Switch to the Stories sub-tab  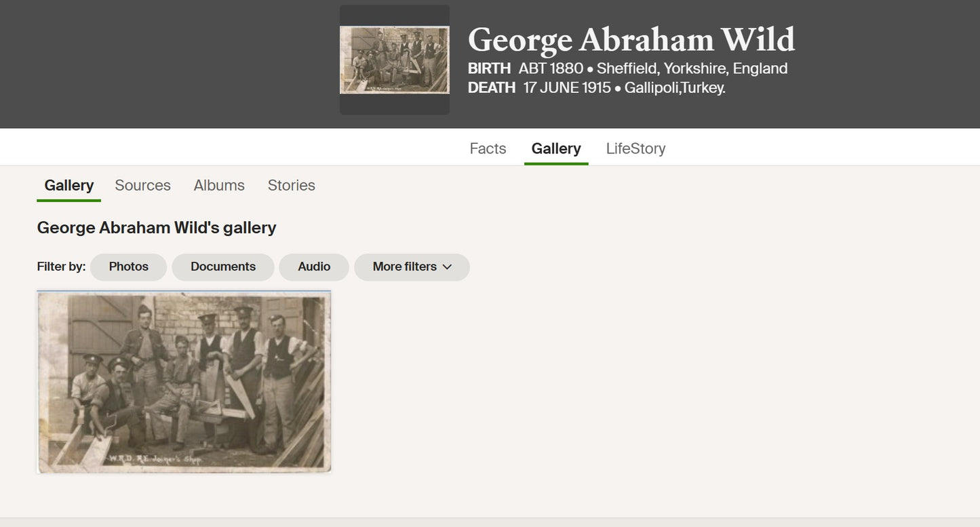(292, 185)
